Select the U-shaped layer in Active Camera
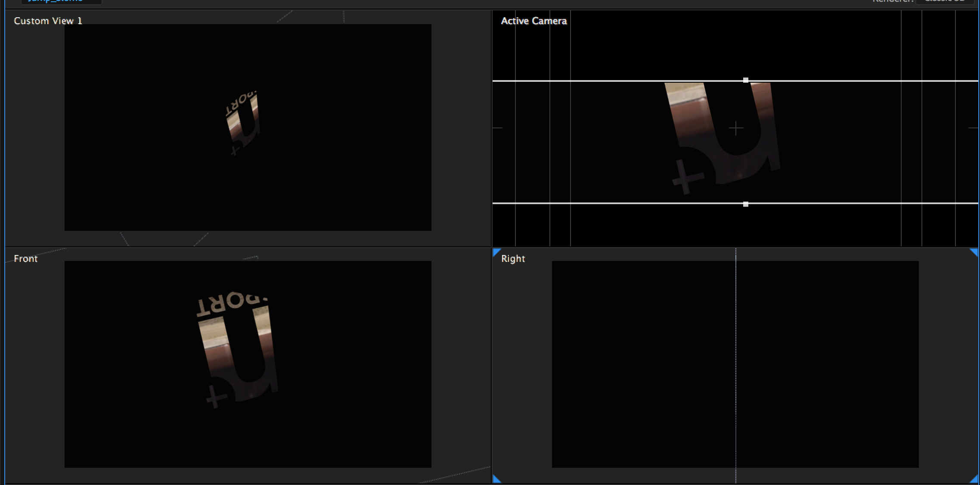This screenshot has width=980, height=485. click(689, 112)
